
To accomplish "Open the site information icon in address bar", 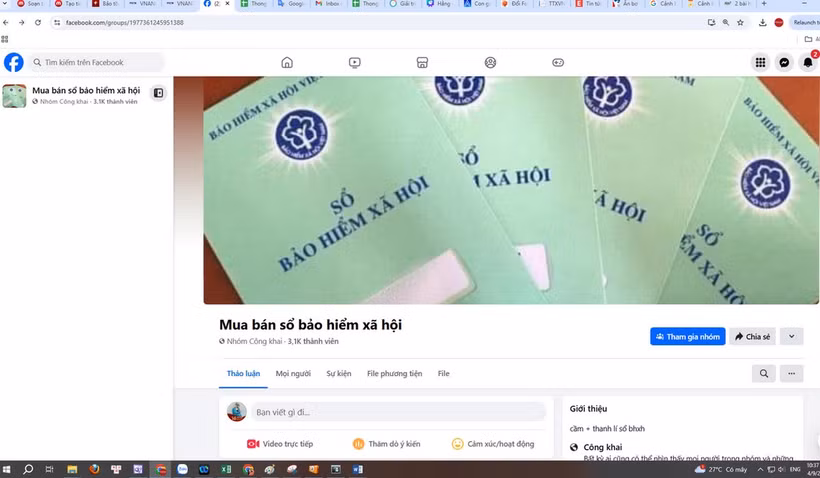I will click(x=57, y=22).
